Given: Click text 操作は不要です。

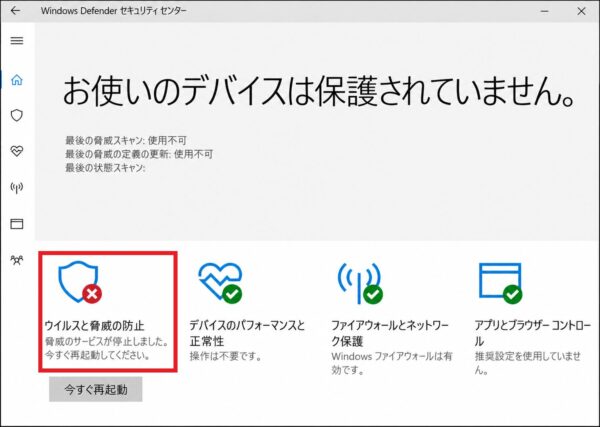Looking at the screenshot, I should pos(226,357).
